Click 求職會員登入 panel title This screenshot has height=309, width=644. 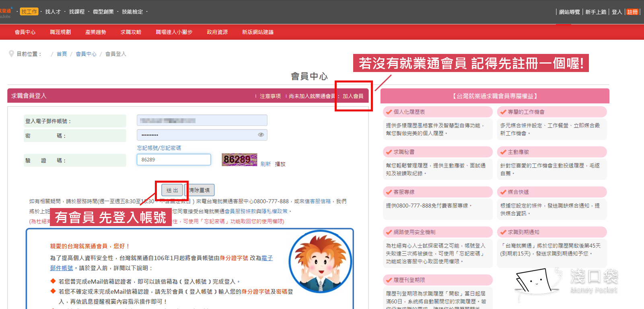point(29,96)
